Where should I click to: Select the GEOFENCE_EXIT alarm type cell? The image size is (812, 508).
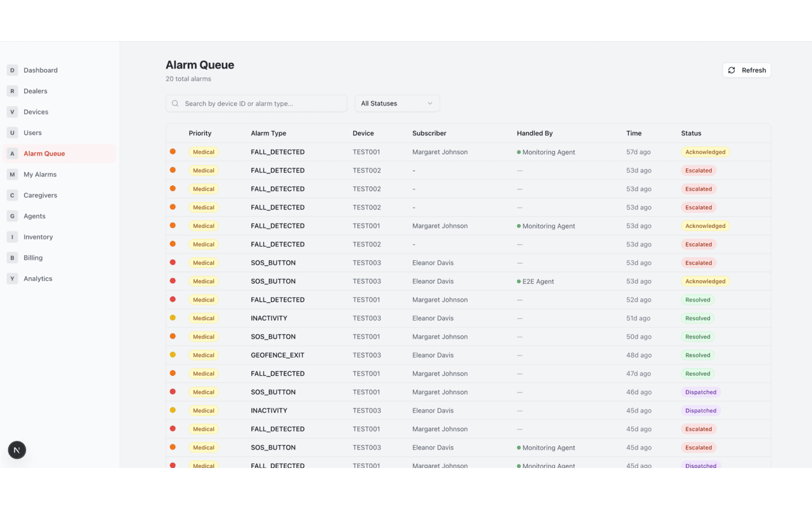click(x=277, y=356)
